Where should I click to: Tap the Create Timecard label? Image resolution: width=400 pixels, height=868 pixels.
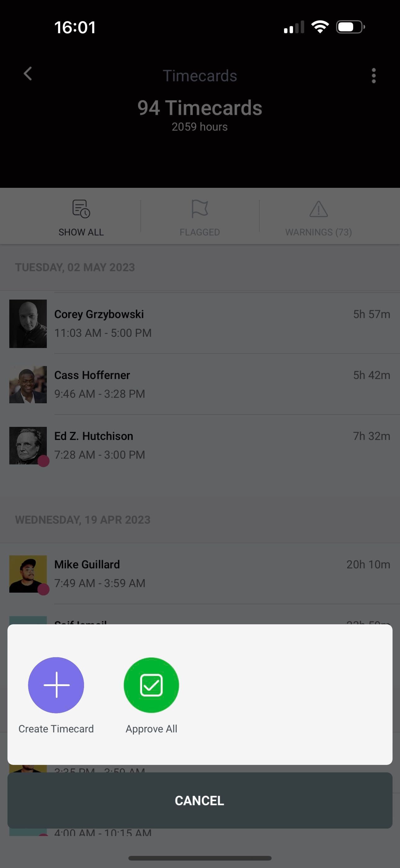tap(56, 729)
